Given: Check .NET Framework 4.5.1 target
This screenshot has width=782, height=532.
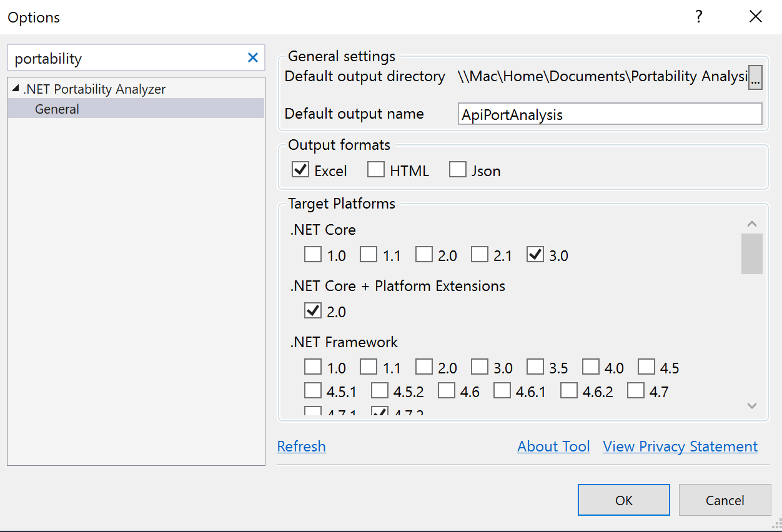Looking at the screenshot, I should click(x=313, y=391).
